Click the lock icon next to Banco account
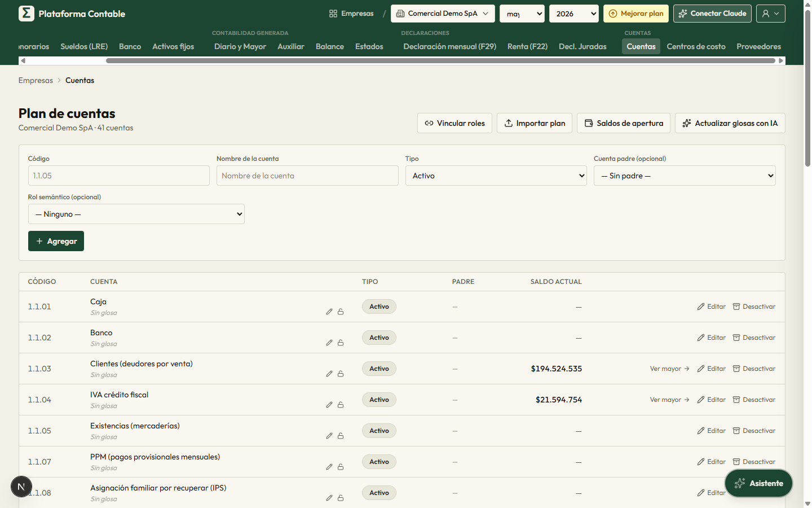Screen dimensions: 812x508 point(341,343)
